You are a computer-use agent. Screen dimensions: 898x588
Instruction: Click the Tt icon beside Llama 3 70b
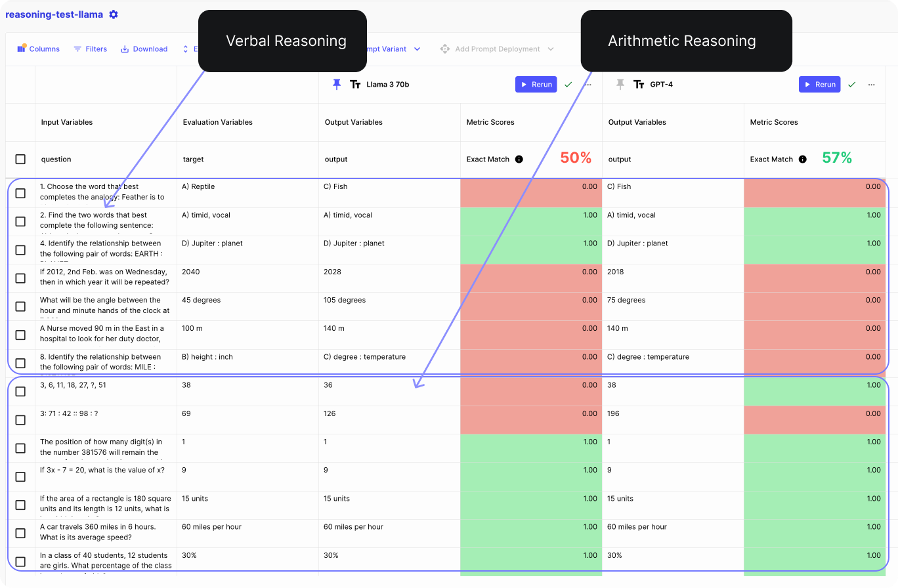pyautogui.click(x=355, y=85)
